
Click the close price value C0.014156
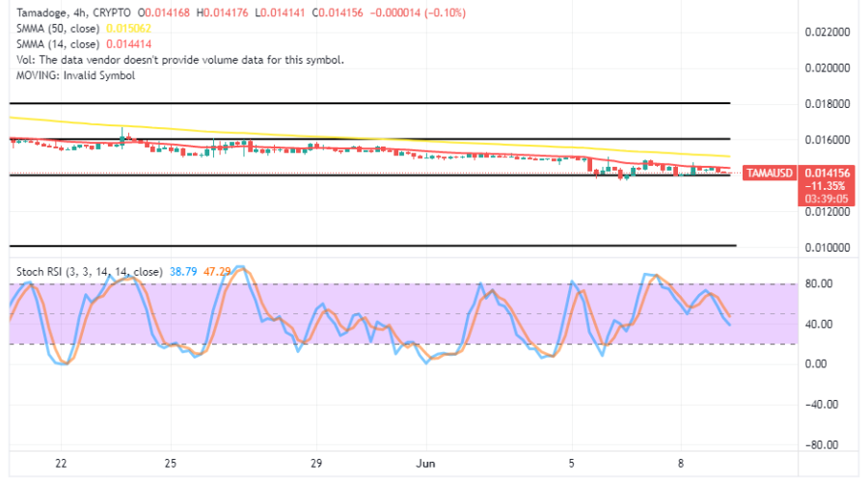(x=338, y=13)
